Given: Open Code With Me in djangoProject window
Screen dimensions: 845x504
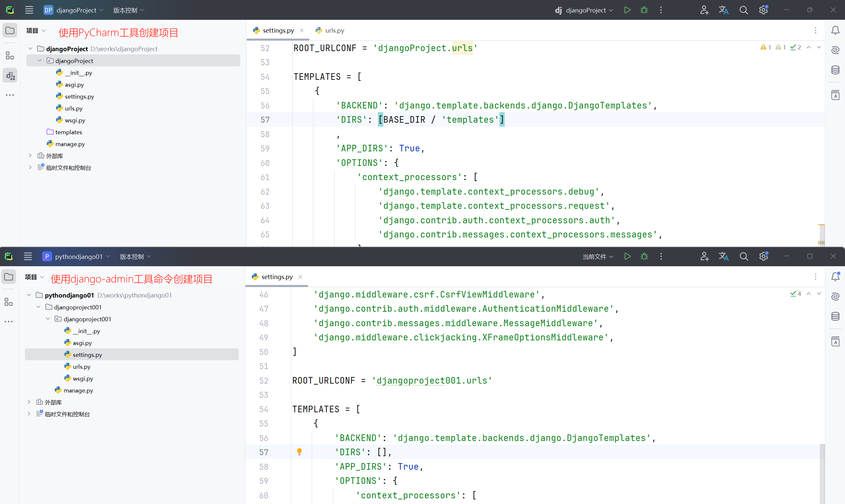Looking at the screenshot, I should tap(704, 10).
